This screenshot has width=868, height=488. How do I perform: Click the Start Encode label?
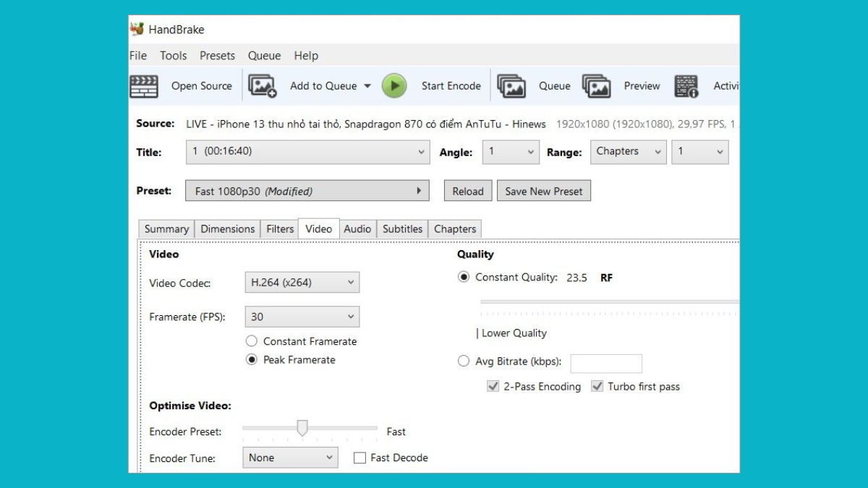click(451, 86)
